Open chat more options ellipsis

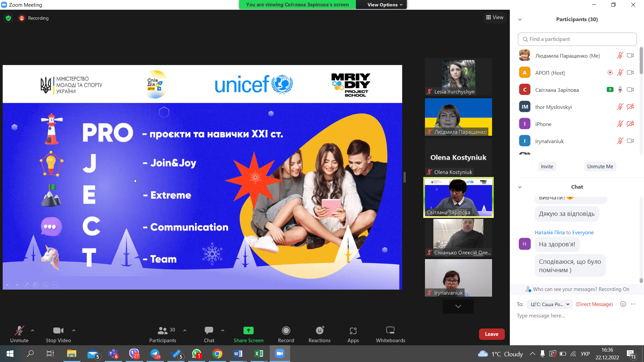click(x=633, y=304)
